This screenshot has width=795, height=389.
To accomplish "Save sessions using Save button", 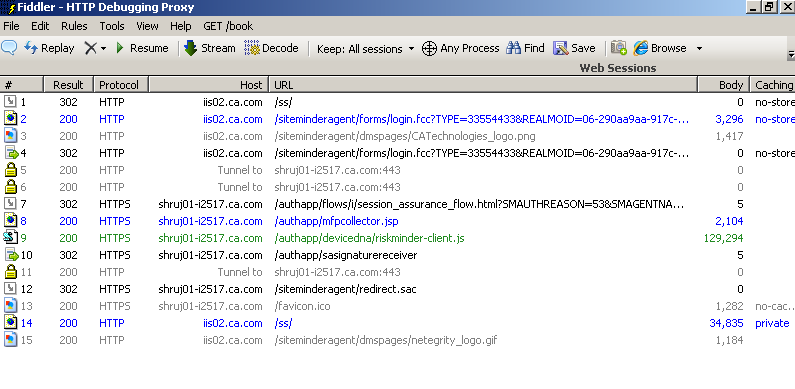I will point(574,48).
